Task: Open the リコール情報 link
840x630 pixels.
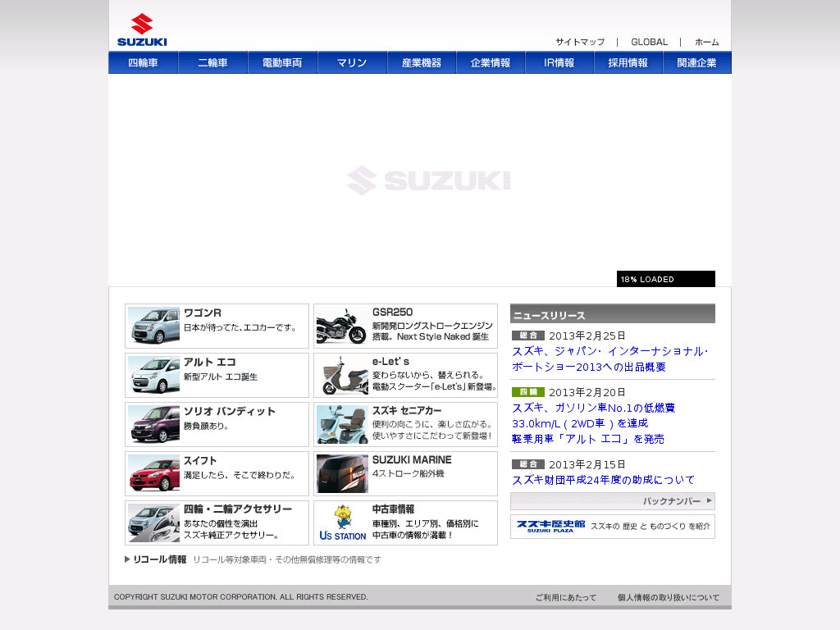Action: point(160,559)
